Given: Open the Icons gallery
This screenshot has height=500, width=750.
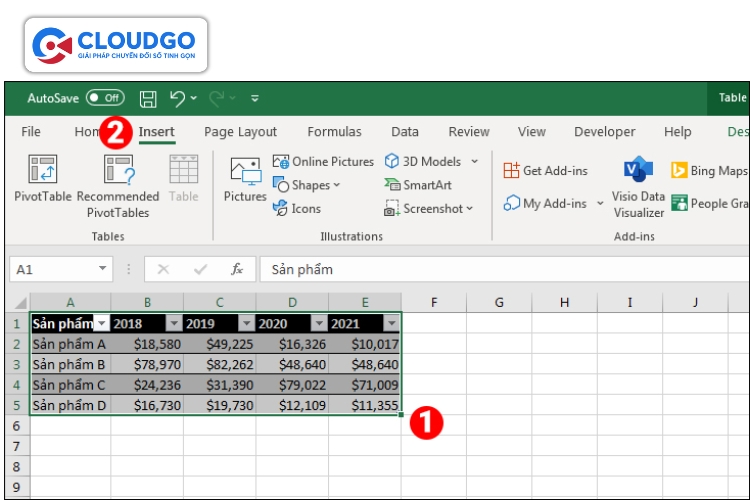Looking at the screenshot, I should 297,209.
